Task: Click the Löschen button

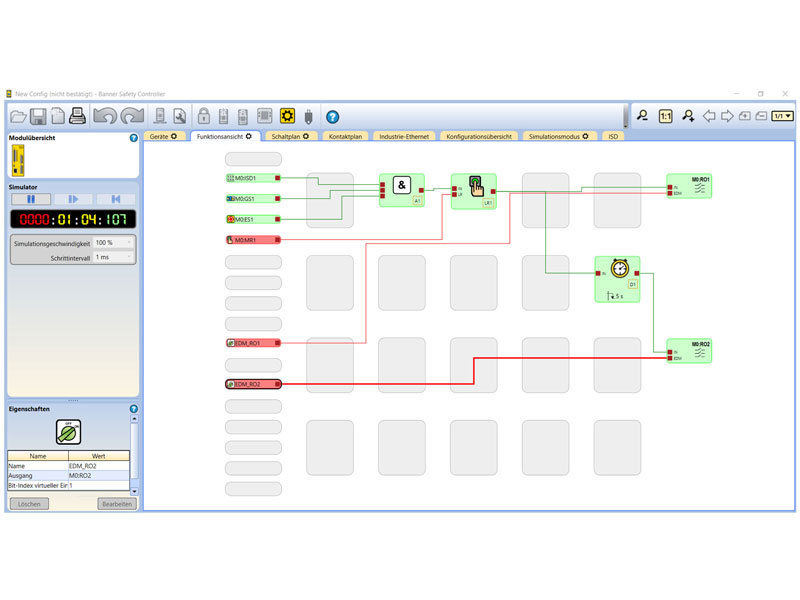Action: [29, 504]
